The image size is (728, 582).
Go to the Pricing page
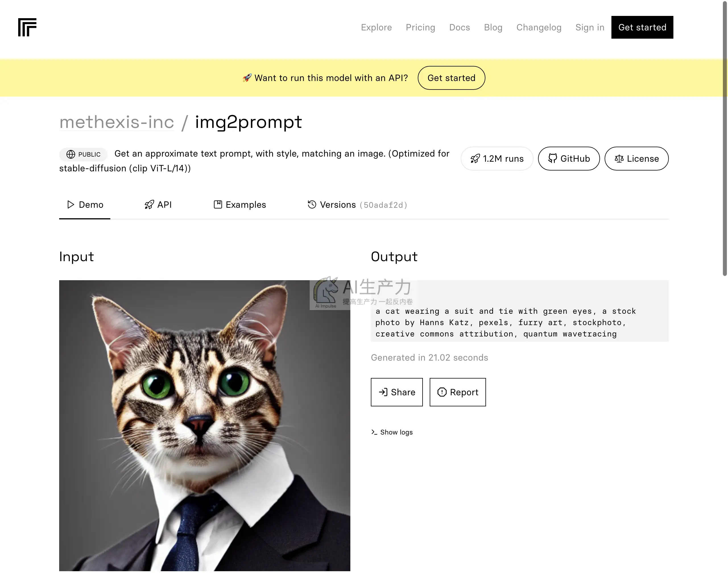click(420, 27)
